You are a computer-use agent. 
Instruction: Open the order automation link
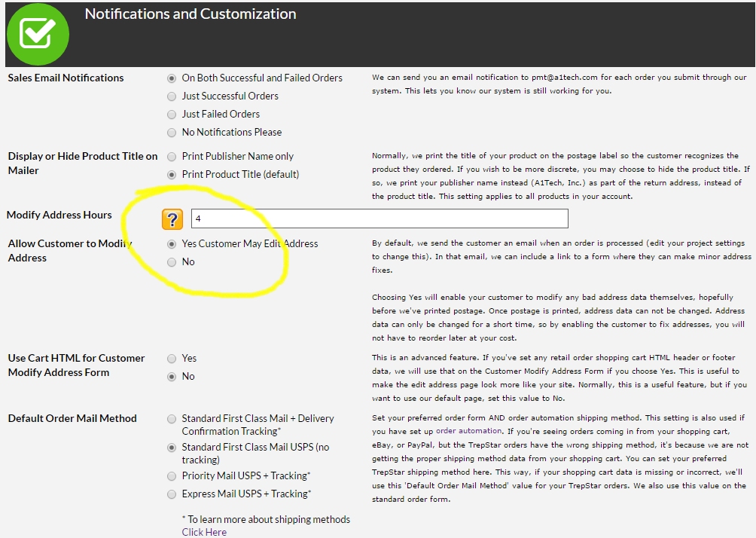coord(468,431)
